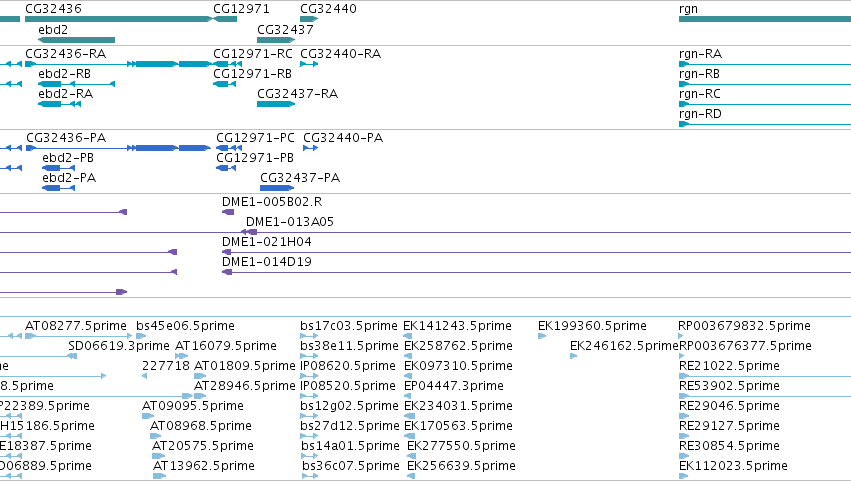This screenshot has width=851, height=481.
Task: Select the DME1-021H04 clone arrow
Action: (x=227, y=252)
